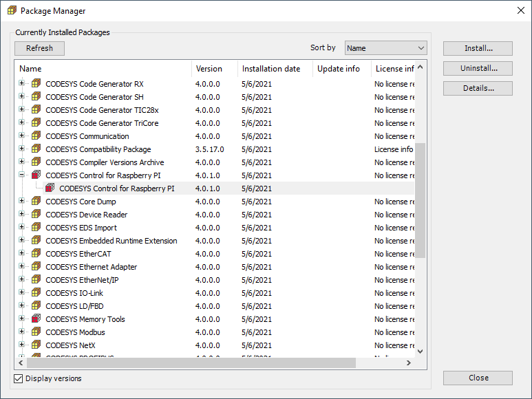Click the CODESYS Memory Tools package icon
Viewport: 532px width, 399px height.
coord(36,319)
